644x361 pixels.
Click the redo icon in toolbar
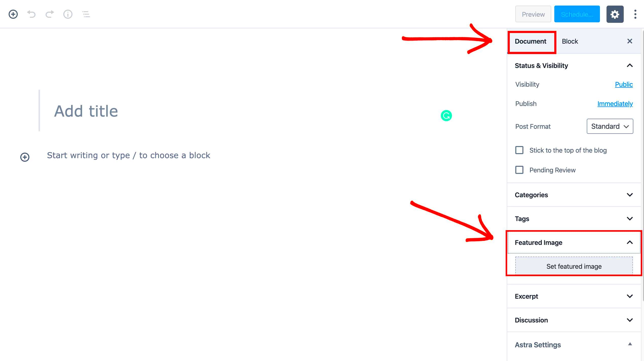pos(49,14)
